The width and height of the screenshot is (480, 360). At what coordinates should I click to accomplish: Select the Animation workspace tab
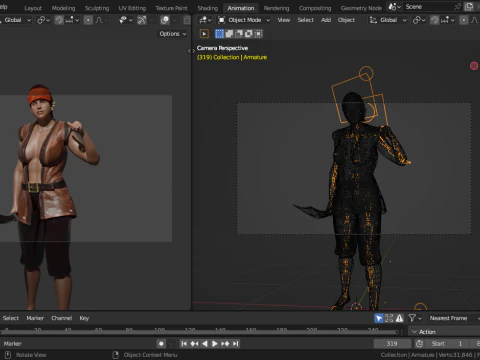[x=241, y=8]
